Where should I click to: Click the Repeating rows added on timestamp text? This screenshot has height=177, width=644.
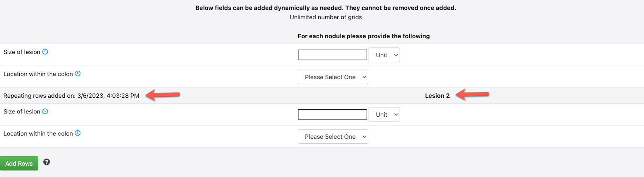[x=71, y=96]
